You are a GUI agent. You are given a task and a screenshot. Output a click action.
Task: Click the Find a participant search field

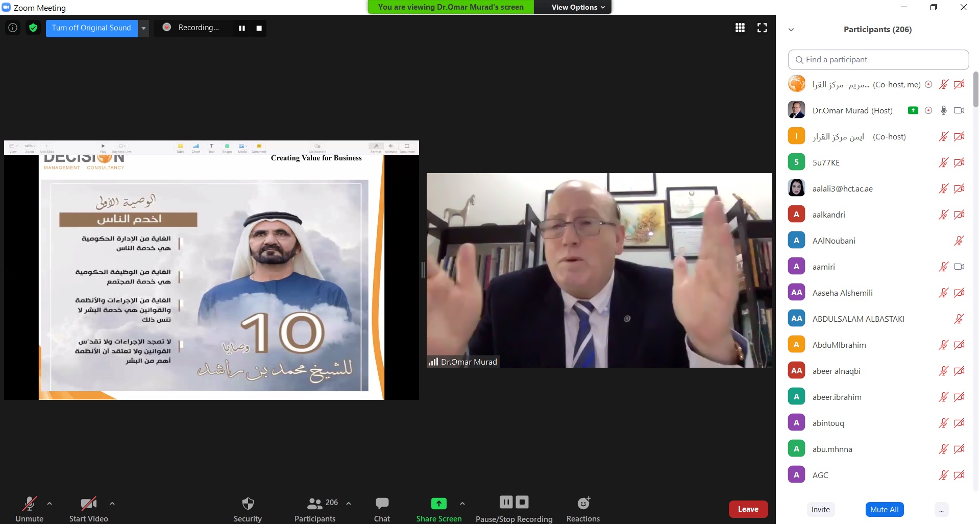coord(878,60)
